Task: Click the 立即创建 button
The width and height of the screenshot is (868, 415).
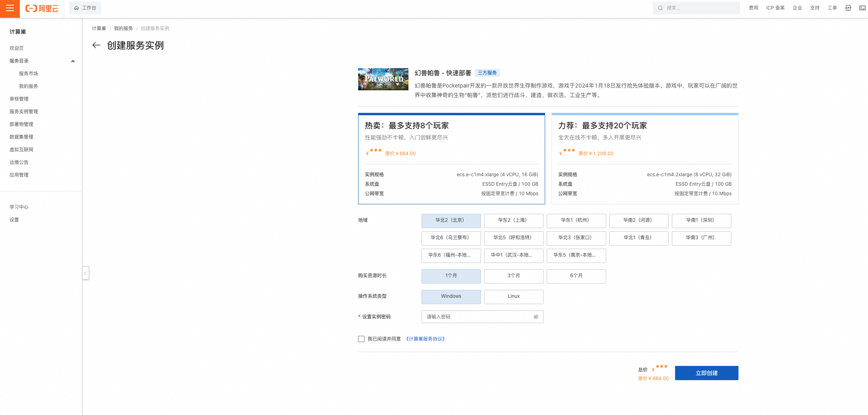Action: (706, 373)
